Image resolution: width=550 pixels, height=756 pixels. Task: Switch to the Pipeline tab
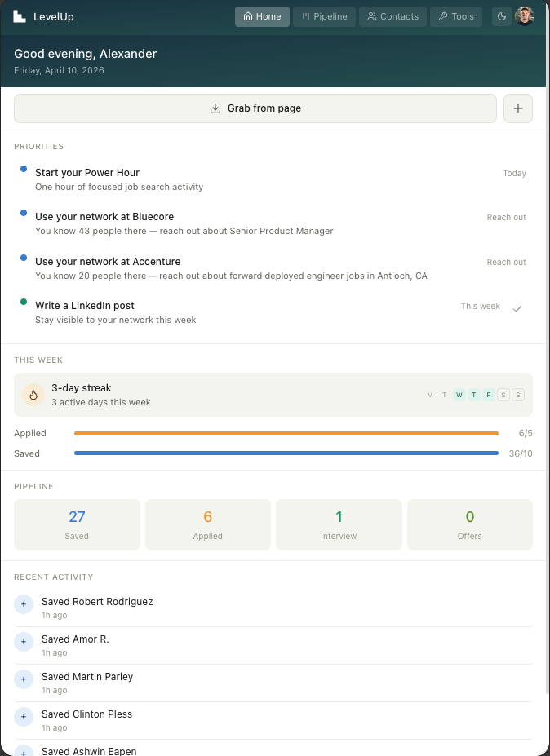(324, 16)
